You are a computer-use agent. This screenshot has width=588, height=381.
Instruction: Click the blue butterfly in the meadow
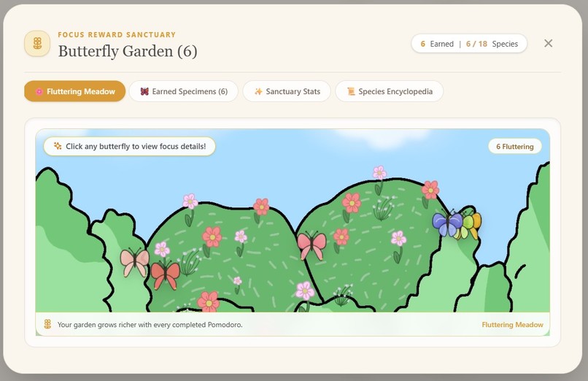click(446, 223)
